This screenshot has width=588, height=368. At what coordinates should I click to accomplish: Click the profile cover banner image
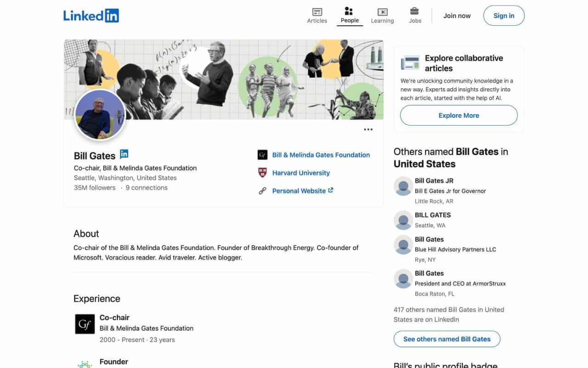tap(224, 80)
